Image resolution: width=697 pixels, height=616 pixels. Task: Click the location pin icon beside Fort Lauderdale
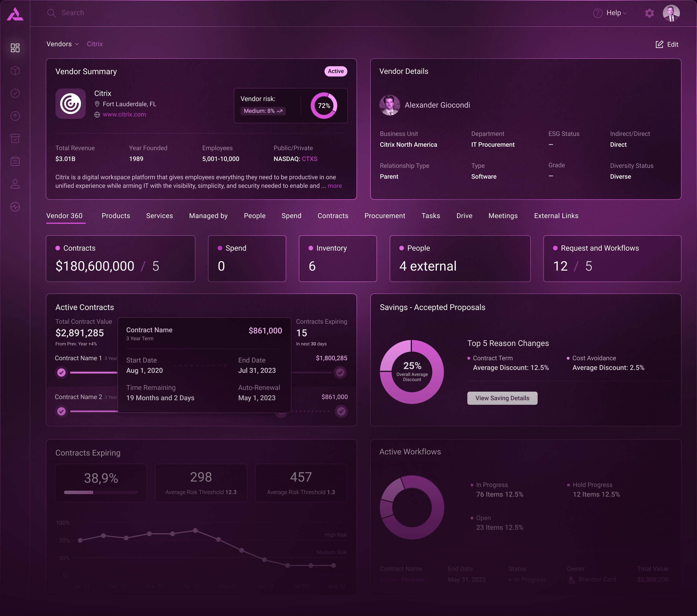pos(97,104)
